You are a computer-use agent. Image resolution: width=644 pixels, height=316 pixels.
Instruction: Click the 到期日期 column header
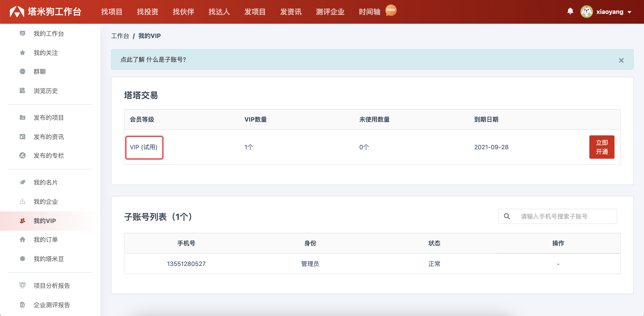point(486,119)
